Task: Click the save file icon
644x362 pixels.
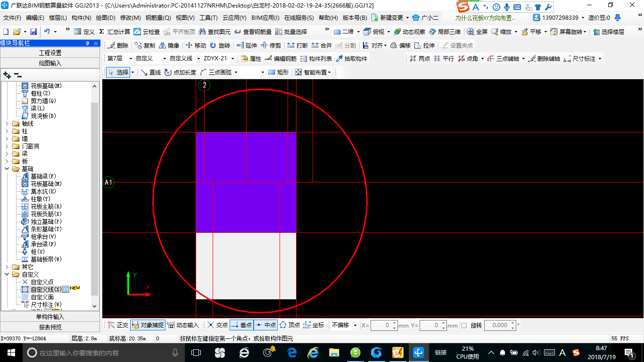Action: (33, 32)
